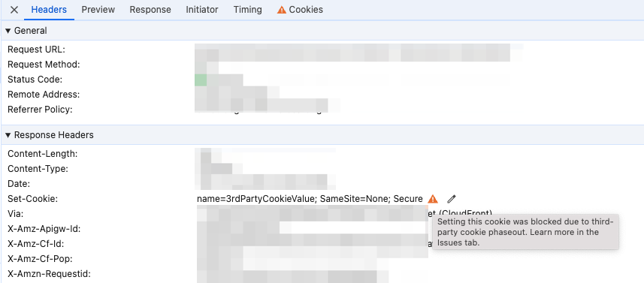644x283 pixels.
Task: Click the pencil edit icon beside Set-Cookie
Action: [x=452, y=199]
